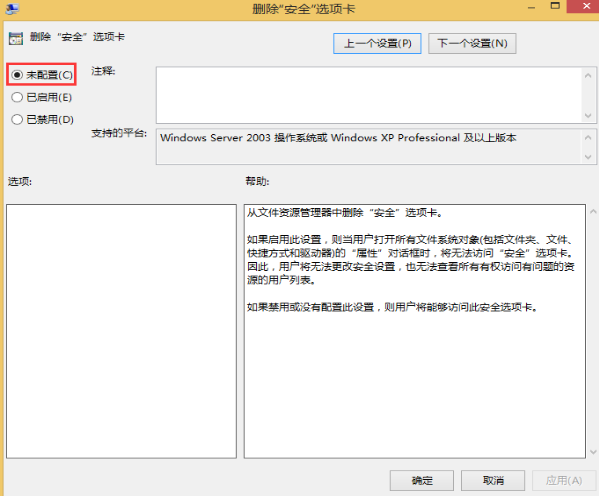Image resolution: width=599 pixels, height=496 pixels.
Task: Click the down arrow of the 支持的平台 box
Action: [x=588, y=157]
